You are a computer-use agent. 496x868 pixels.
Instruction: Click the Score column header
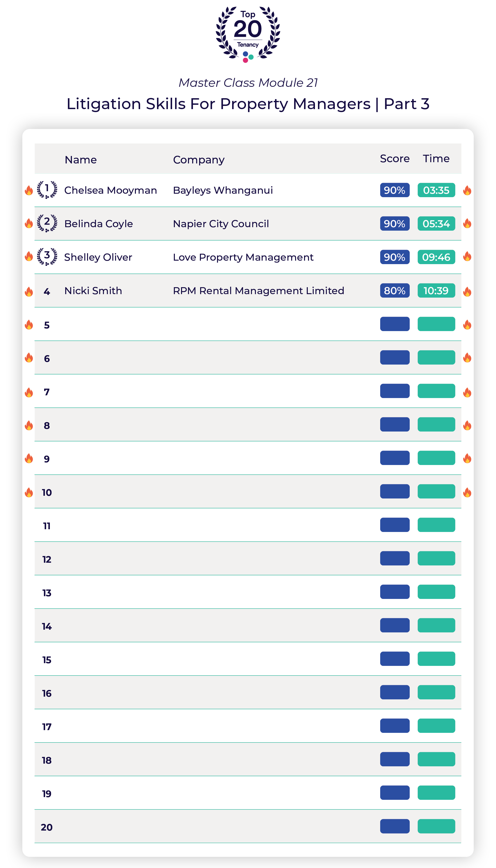click(395, 159)
